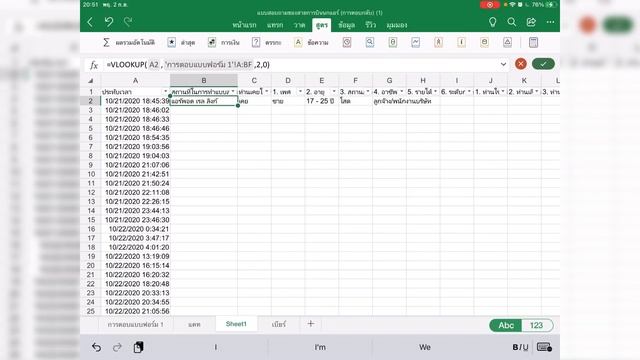
Task: Select cell containing 17 - 25 ปี
Action: tap(321, 101)
